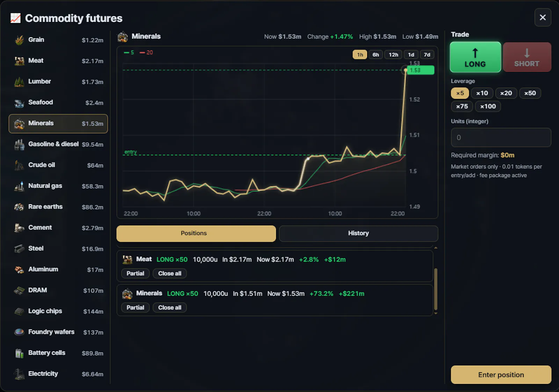559x392 pixels.
Task: Set leverage to x5
Action: (460, 93)
